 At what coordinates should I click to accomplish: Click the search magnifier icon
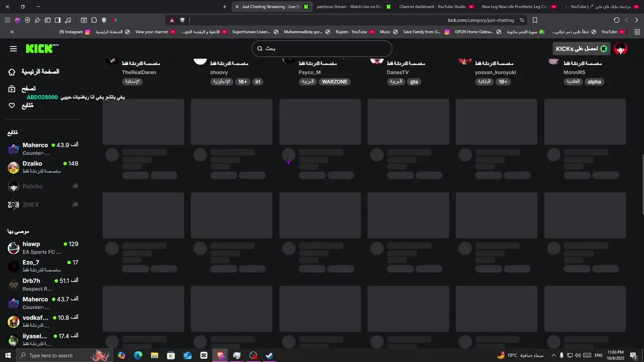[x=260, y=48]
